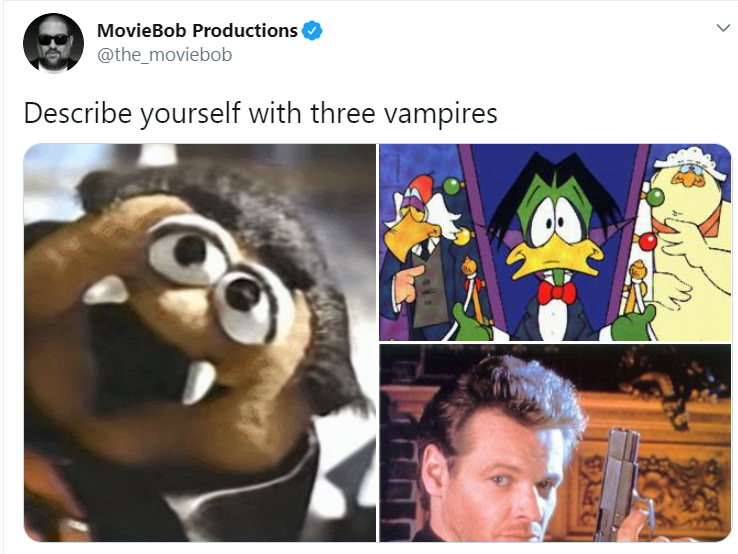Screen dimensions: 738x554
Task: Open the tweet options chevron menu
Action: click(x=723, y=28)
